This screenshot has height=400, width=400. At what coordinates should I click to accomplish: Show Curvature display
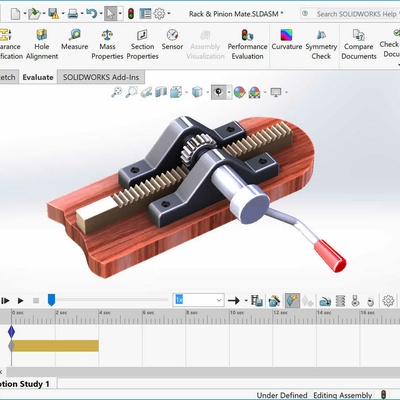pos(287,40)
